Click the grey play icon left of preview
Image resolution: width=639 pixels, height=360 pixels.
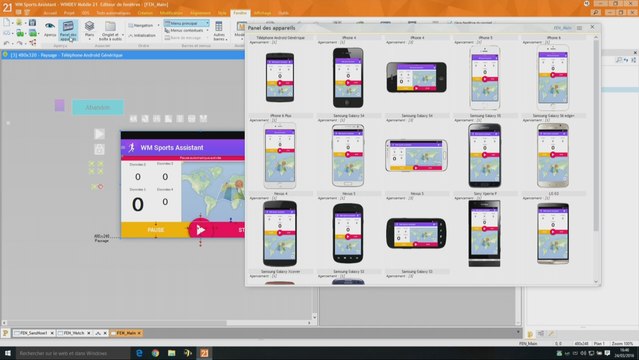pos(99,134)
